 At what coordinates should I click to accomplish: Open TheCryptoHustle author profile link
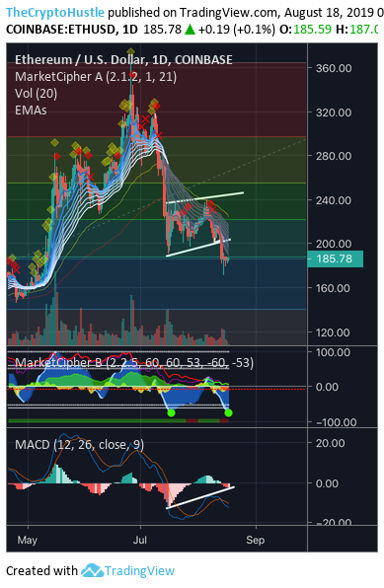click(55, 13)
